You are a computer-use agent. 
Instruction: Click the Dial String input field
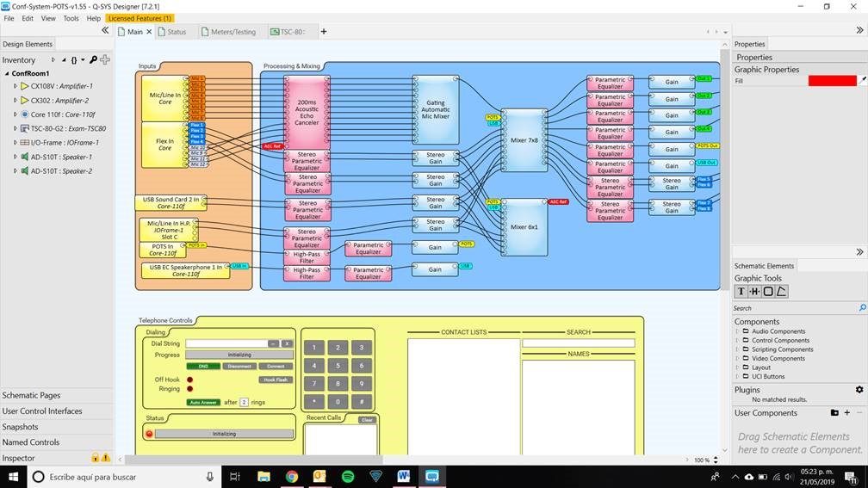[226, 343]
